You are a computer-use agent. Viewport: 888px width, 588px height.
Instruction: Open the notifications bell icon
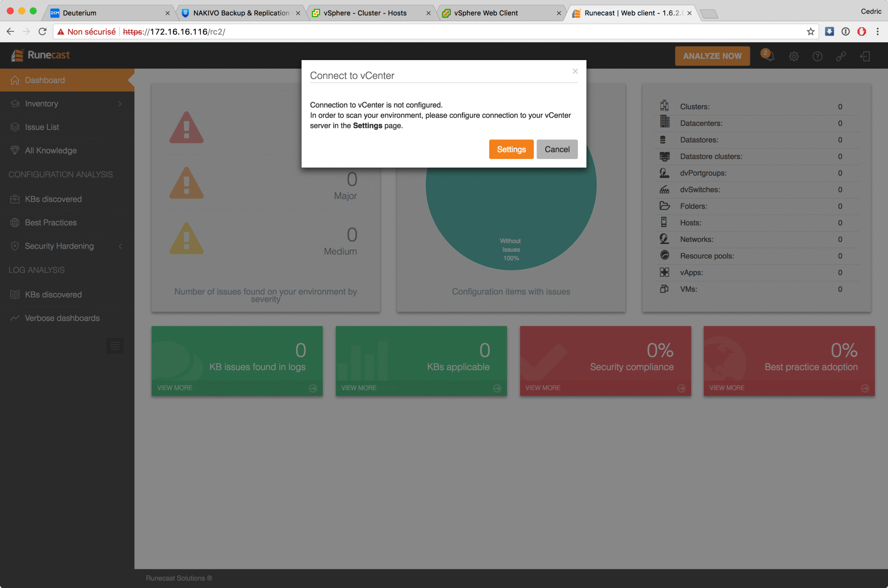(769, 56)
